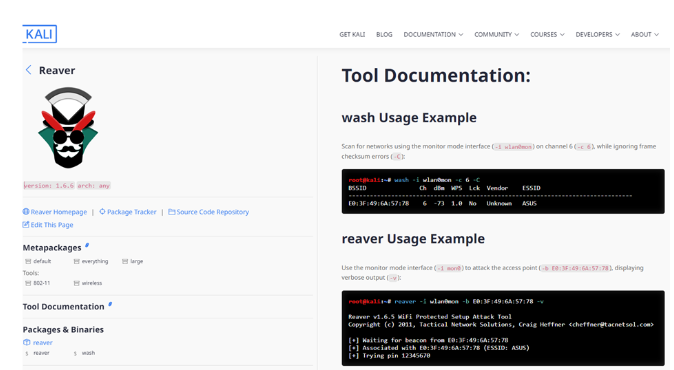
Task: Click the large 'Tool Documentation:' title
Action: click(436, 76)
